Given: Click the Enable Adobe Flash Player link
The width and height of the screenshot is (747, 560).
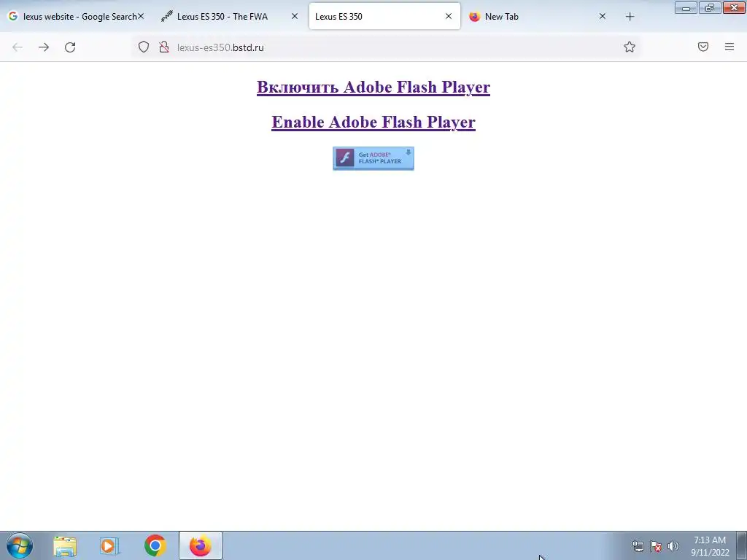Looking at the screenshot, I should point(373,122).
